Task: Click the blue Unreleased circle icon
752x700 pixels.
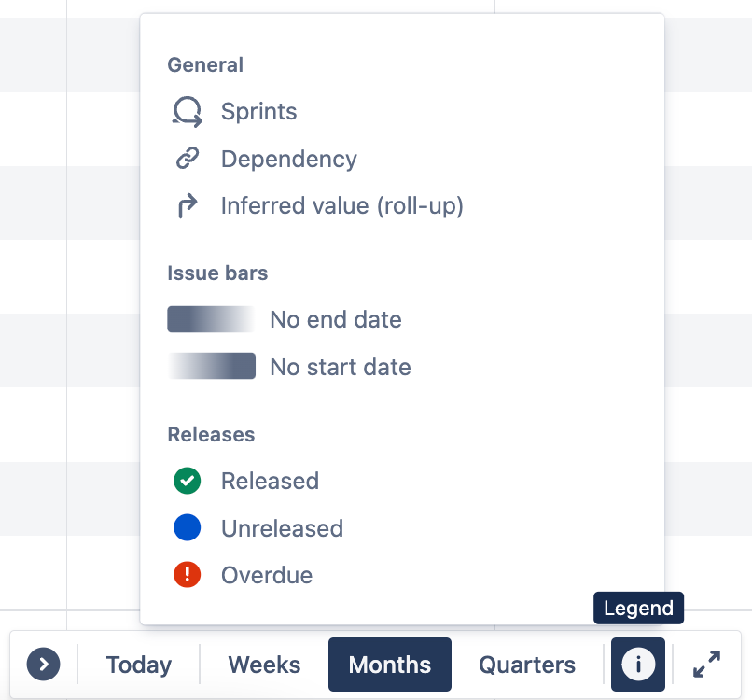Action: tap(187, 527)
